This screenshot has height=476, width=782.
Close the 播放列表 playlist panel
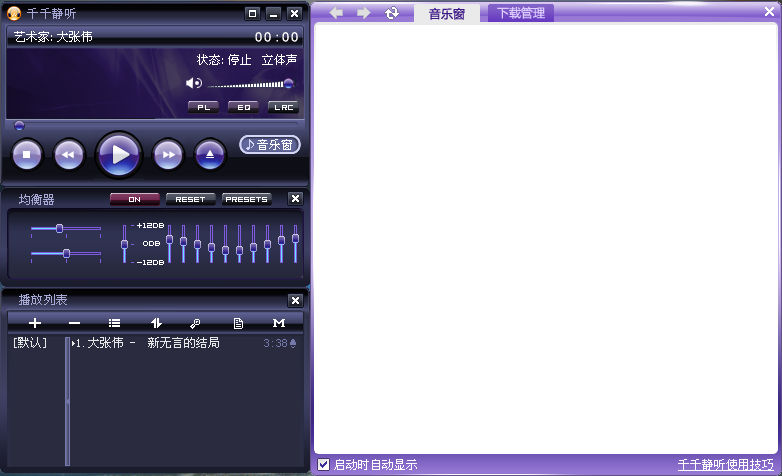[x=295, y=300]
